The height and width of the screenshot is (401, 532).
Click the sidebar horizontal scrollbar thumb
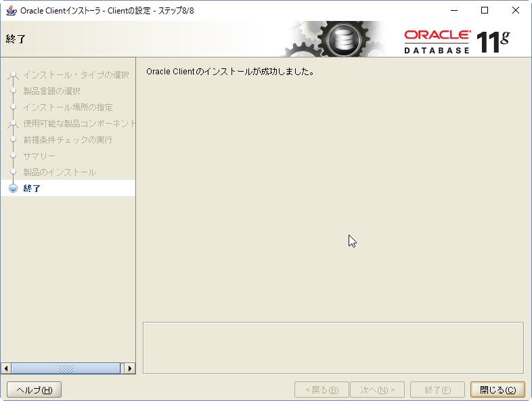click(66, 368)
